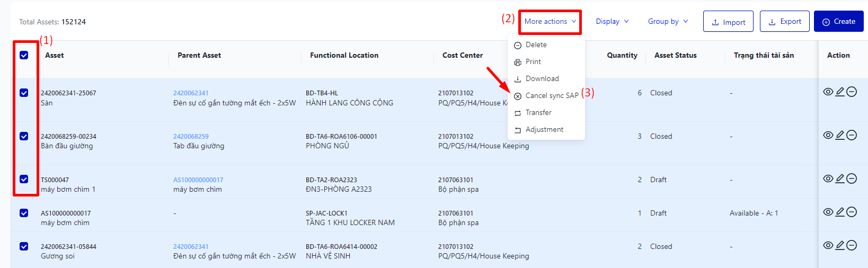Select Transfer in More actions menu
Screen dimensions: 868x268
point(538,113)
